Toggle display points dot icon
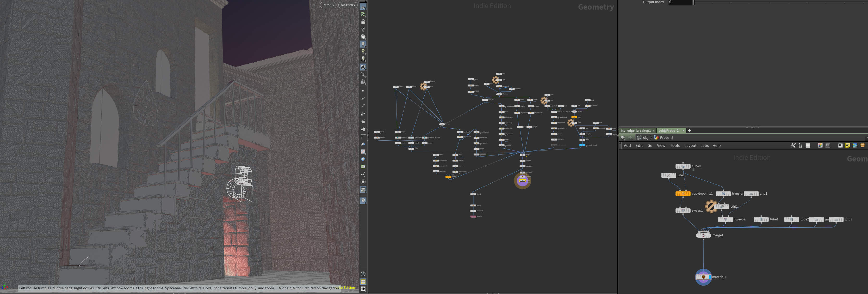The height and width of the screenshot is (294, 868). [363, 91]
